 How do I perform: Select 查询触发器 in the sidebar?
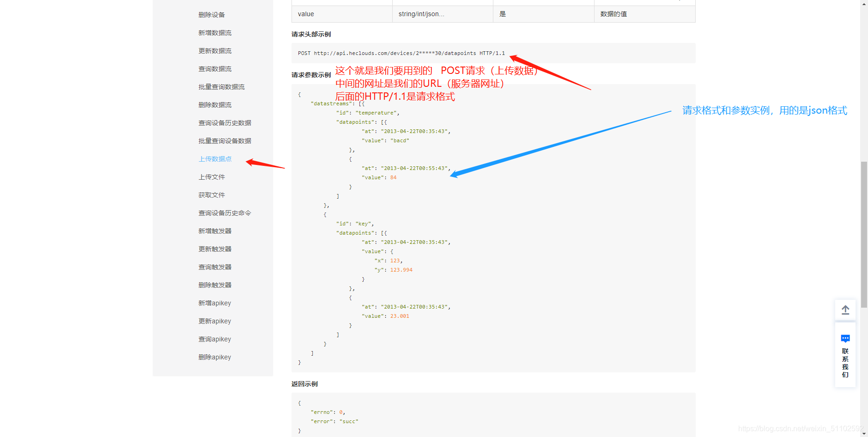215,267
